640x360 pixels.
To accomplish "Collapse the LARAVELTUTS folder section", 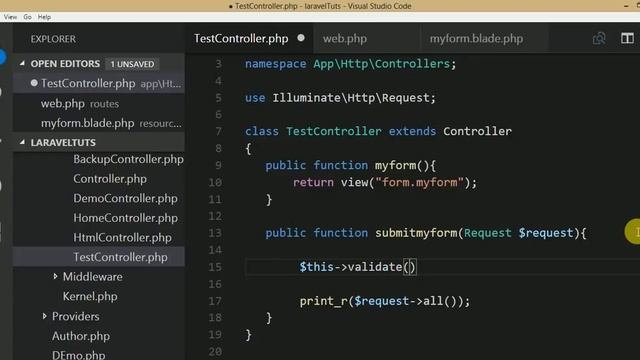I will point(22,142).
